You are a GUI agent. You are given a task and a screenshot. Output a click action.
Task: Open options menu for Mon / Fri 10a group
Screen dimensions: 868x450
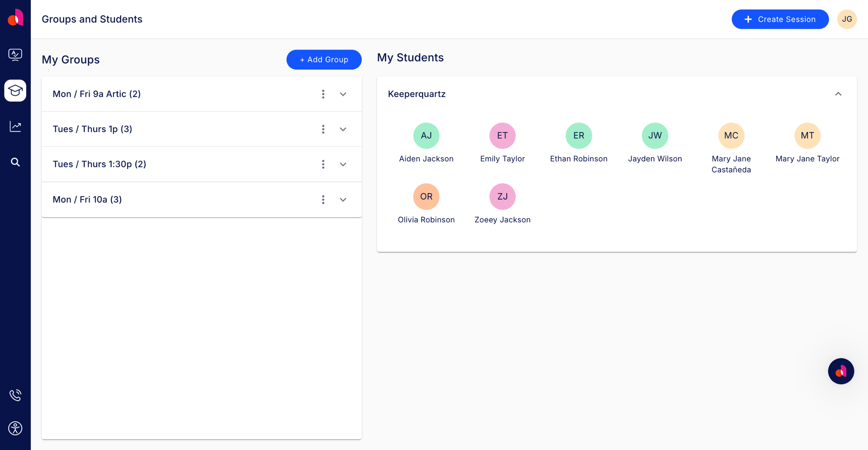point(323,200)
